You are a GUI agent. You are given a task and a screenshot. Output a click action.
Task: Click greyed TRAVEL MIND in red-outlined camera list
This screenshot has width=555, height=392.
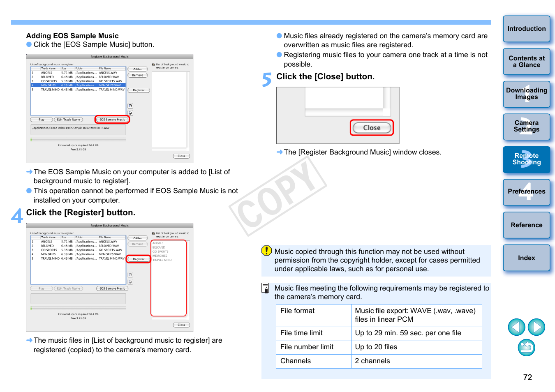[162, 260]
